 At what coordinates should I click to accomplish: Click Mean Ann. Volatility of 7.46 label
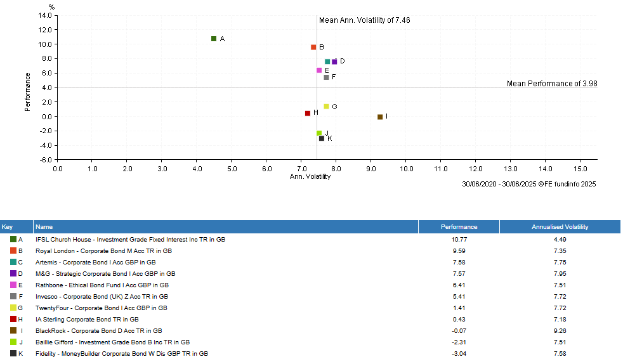[x=364, y=20]
